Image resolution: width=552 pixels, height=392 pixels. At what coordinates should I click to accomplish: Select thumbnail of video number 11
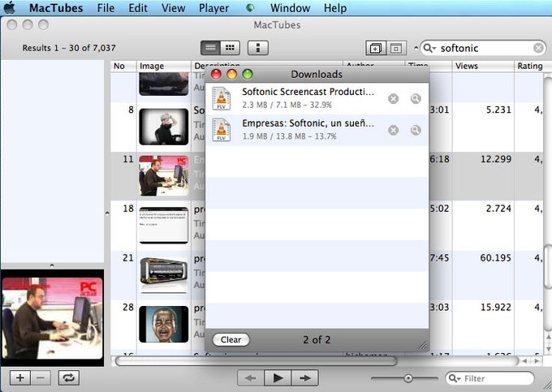pyautogui.click(x=164, y=176)
